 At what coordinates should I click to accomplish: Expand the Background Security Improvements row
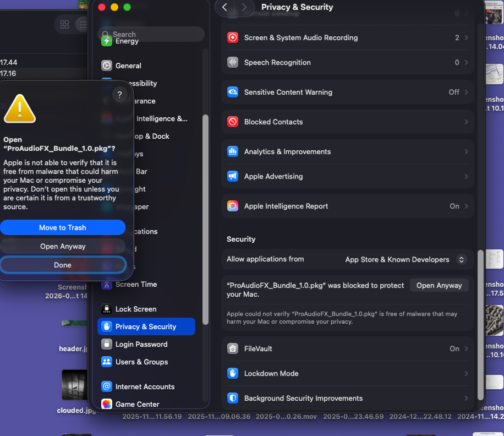pos(347,398)
